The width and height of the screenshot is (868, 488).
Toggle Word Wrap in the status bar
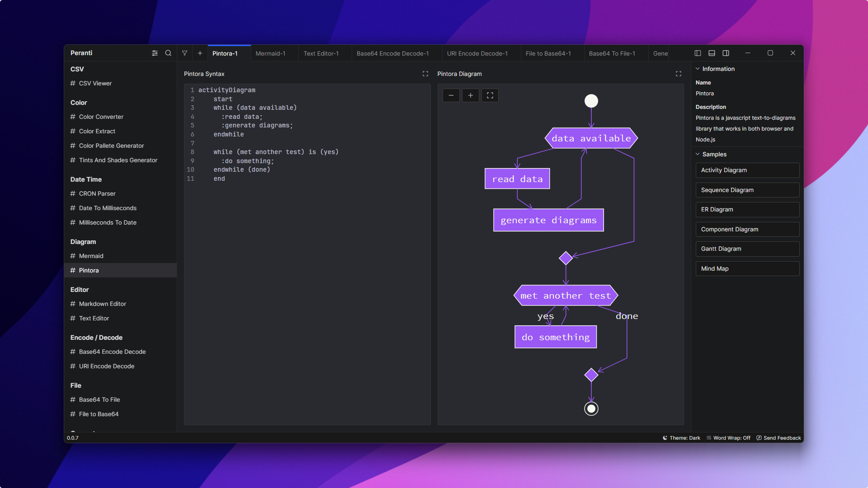[728, 438]
